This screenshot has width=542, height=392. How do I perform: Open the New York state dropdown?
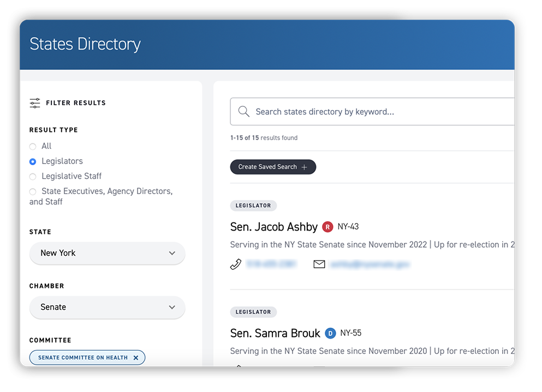107,253
